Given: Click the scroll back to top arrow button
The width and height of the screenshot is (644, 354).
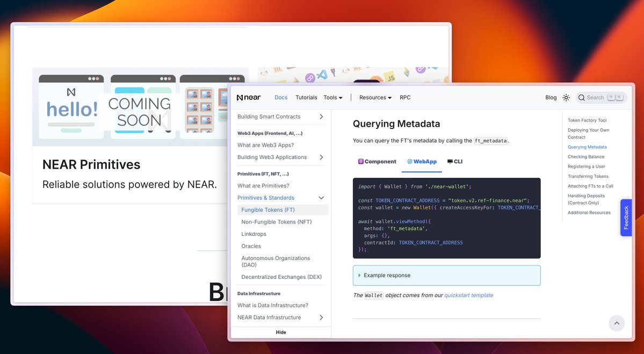Looking at the screenshot, I should pyautogui.click(x=617, y=323).
